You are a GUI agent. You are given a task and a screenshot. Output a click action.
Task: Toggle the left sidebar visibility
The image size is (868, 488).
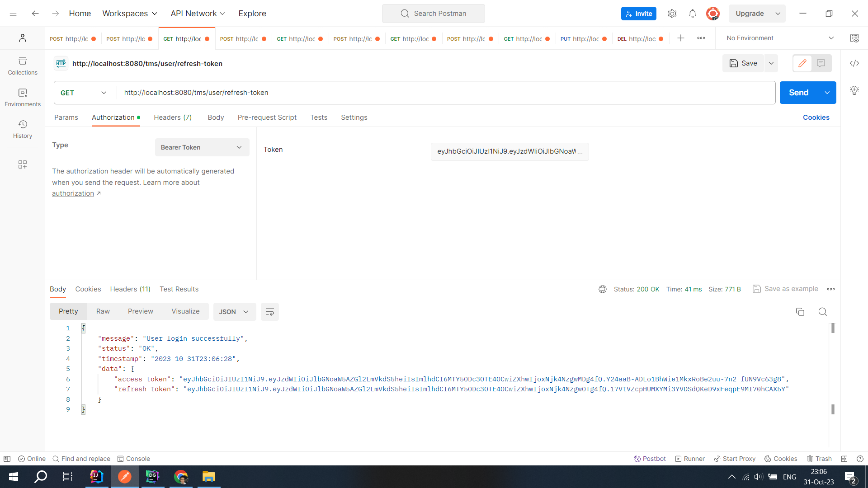click(x=8, y=459)
